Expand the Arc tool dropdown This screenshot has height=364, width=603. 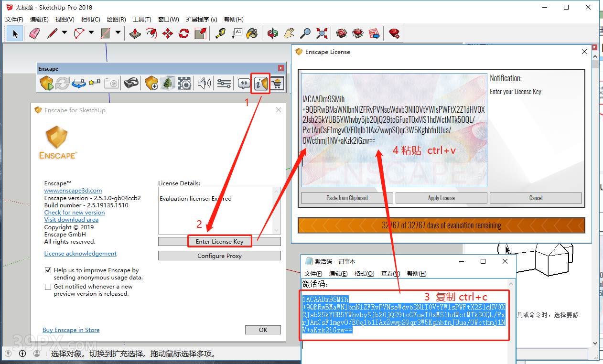(x=91, y=33)
